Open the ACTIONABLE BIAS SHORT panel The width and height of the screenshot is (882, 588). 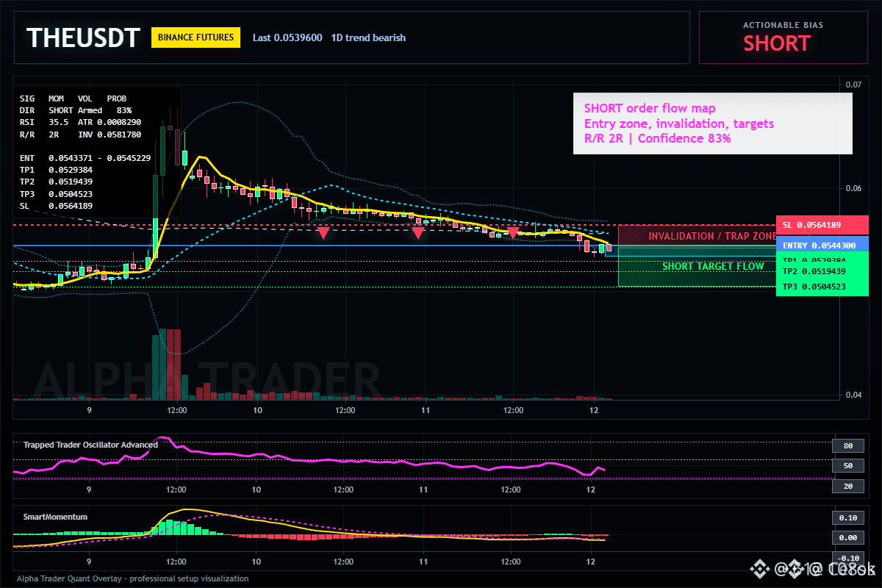[x=783, y=37]
